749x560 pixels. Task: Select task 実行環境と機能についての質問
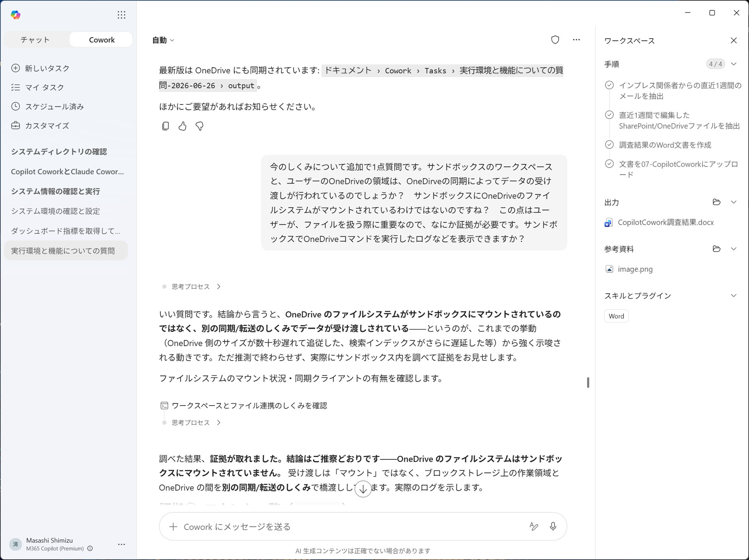pyautogui.click(x=66, y=250)
